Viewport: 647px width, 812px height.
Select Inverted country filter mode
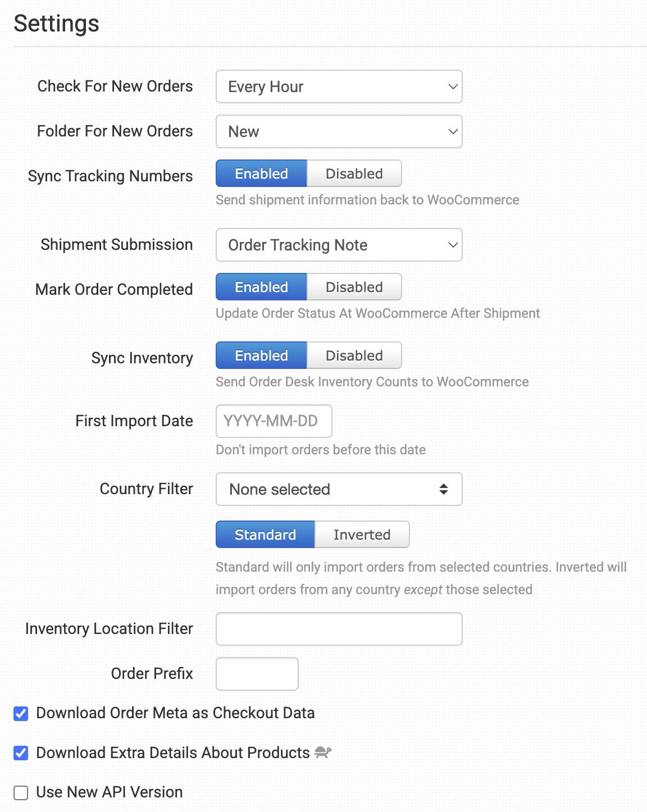pos(362,535)
